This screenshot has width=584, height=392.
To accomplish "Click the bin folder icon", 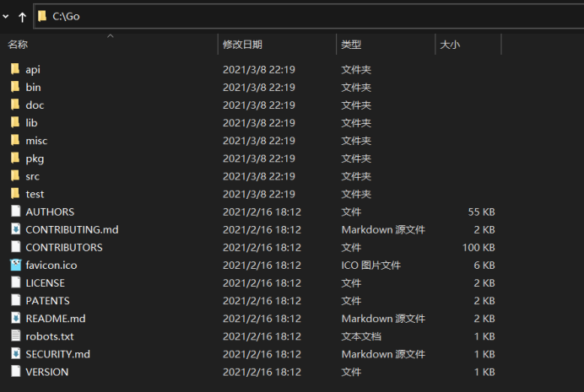I will (x=15, y=87).
